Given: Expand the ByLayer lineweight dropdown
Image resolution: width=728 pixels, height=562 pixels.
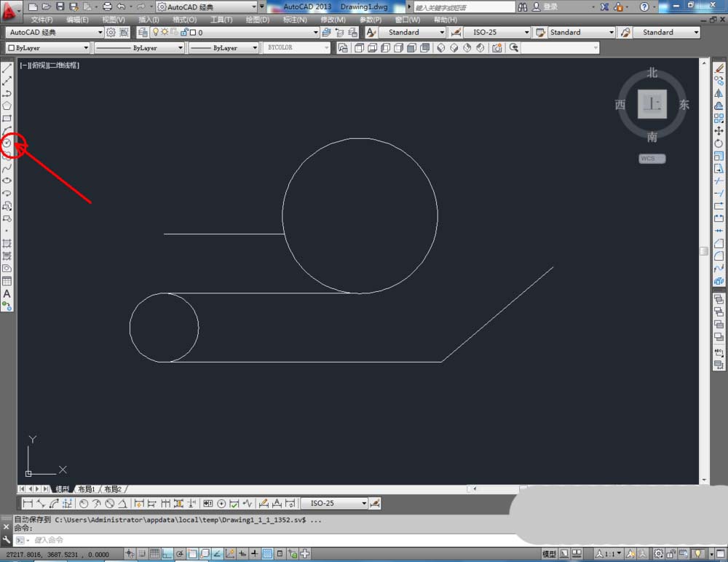Looking at the screenshot, I should click(x=254, y=47).
